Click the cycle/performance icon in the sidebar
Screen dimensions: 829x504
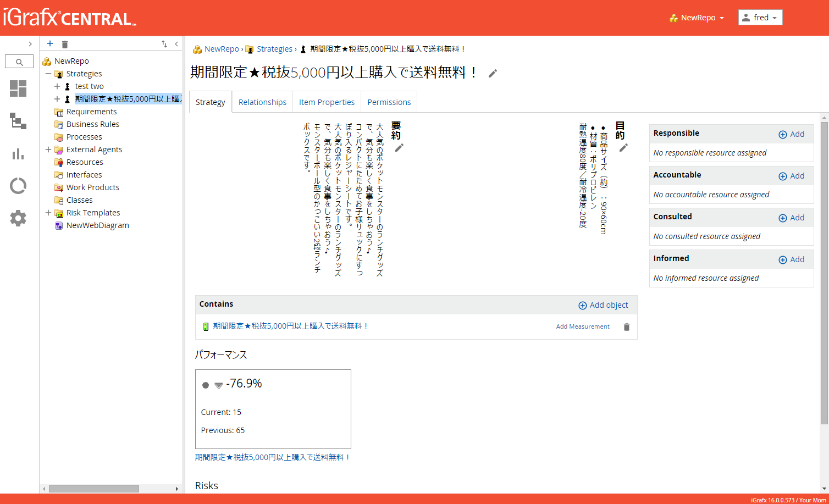tap(18, 186)
